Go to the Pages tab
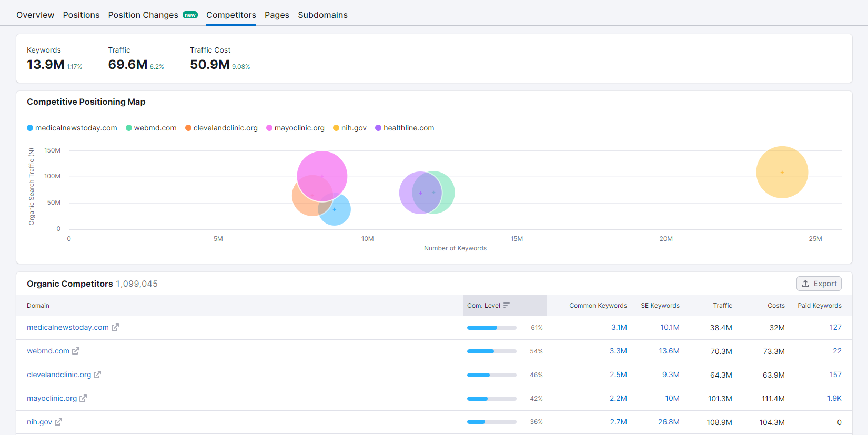868x435 pixels. tap(277, 15)
